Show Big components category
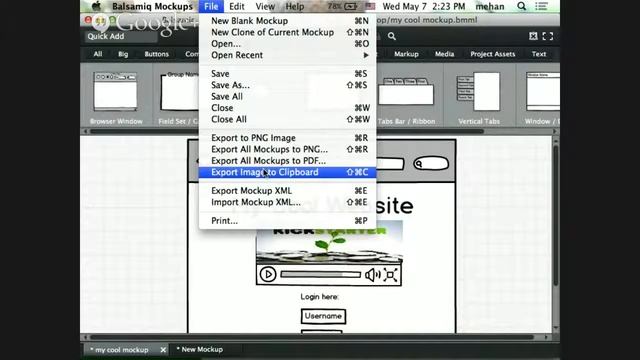 123,54
